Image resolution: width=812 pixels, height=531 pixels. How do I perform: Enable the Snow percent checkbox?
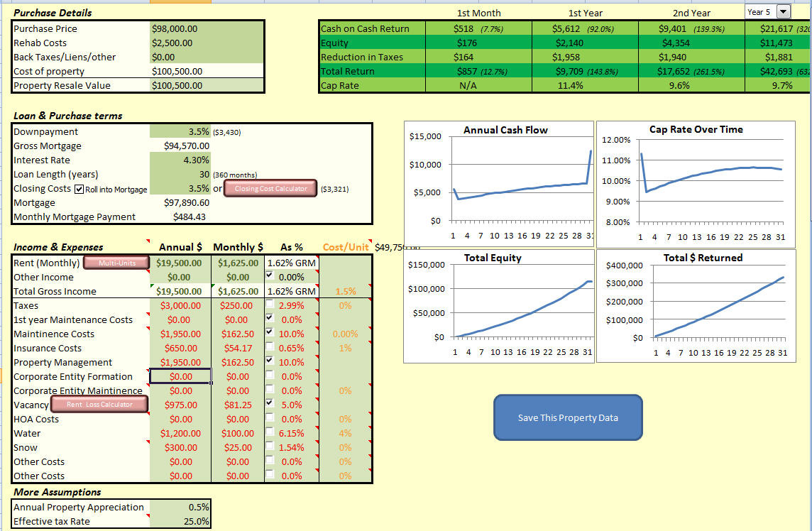pyautogui.click(x=270, y=446)
